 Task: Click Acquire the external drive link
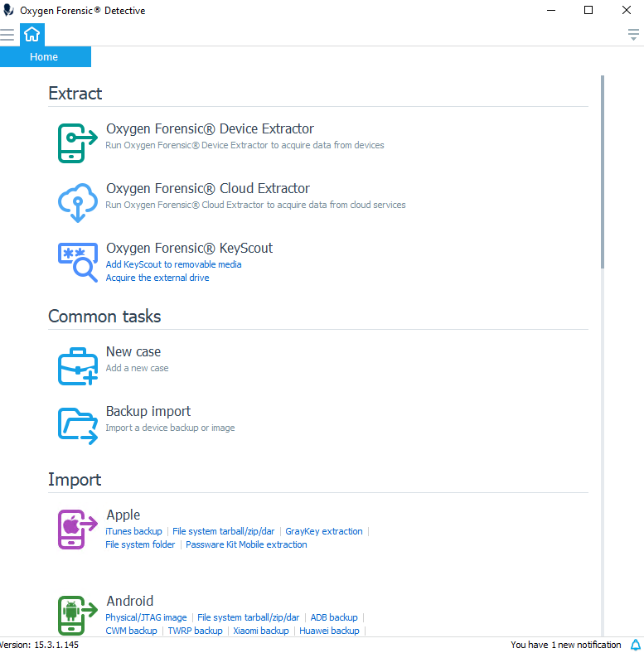157,278
